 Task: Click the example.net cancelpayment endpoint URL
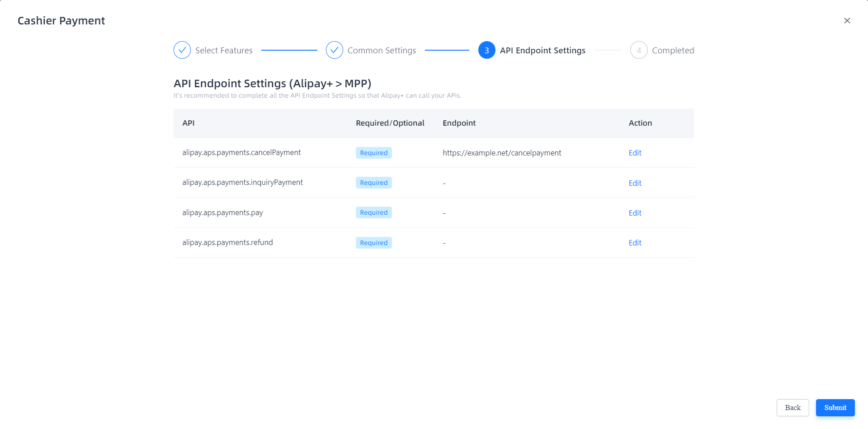point(502,153)
